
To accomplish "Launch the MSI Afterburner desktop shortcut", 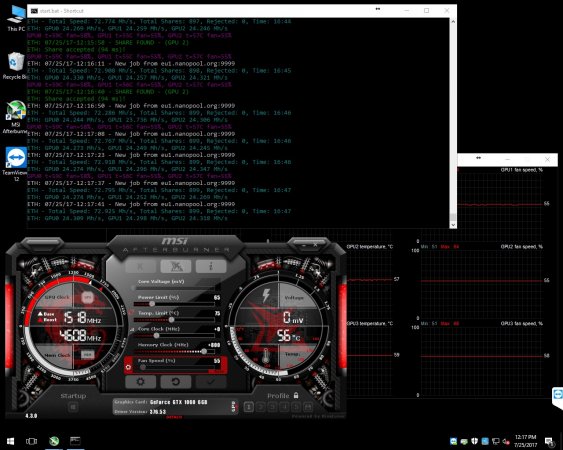I will point(15,117).
